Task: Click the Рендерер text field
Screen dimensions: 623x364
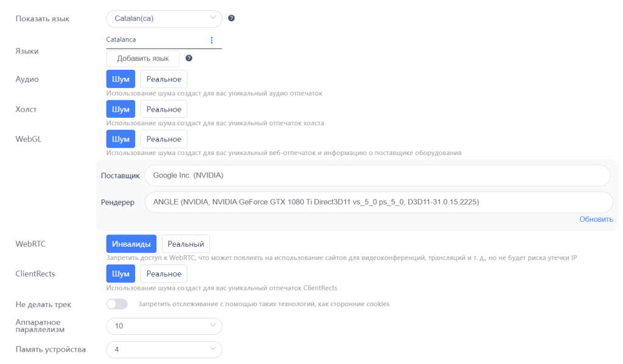Action: 377,202
